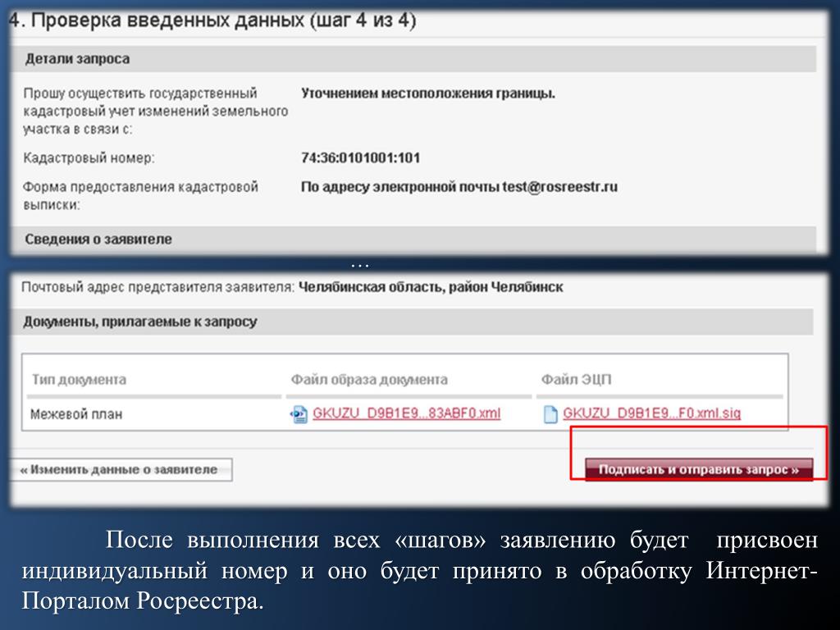This screenshot has width=840, height=630.
Task: Click 'Уточнением местоположения границы.' value
Action: [x=428, y=94]
